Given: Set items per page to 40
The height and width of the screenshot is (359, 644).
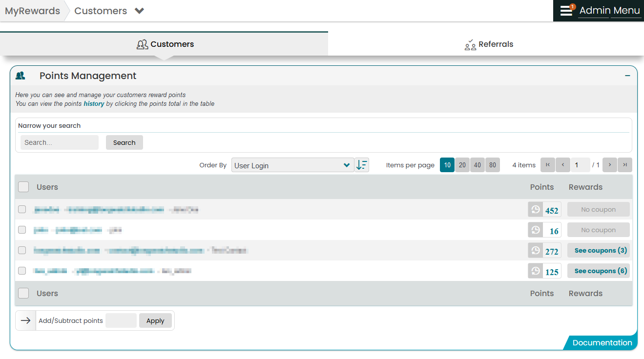Looking at the screenshot, I should point(478,165).
